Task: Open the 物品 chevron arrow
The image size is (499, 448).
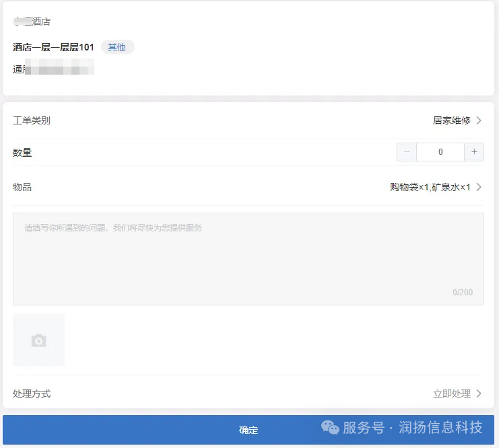Action: [479, 187]
